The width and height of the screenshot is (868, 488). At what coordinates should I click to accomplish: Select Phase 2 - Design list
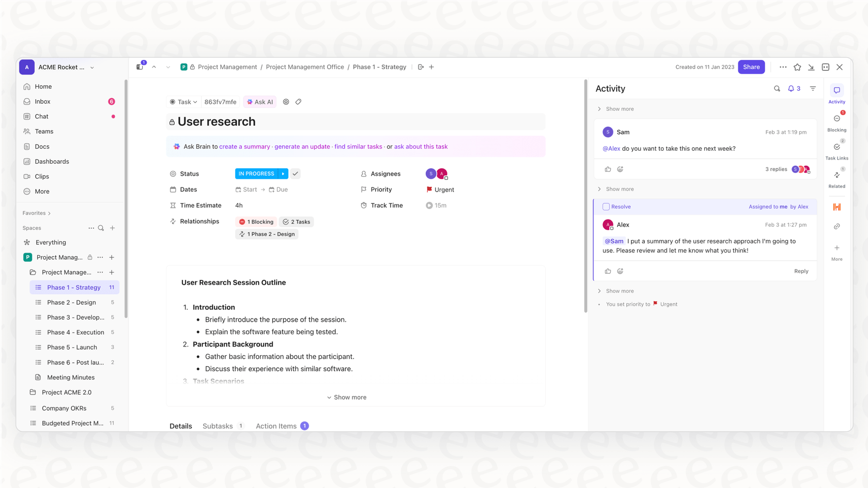tap(71, 303)
